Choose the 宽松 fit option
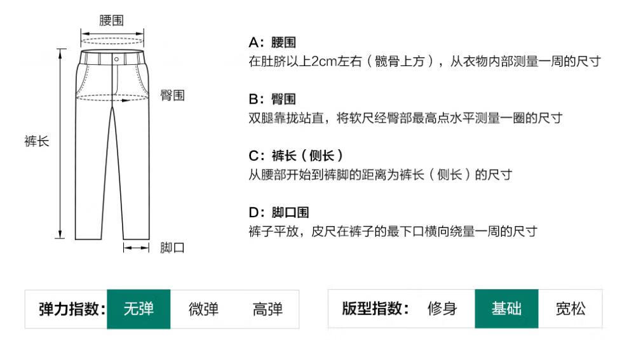This screenshot has height=364, width=629. pos(571,308)
